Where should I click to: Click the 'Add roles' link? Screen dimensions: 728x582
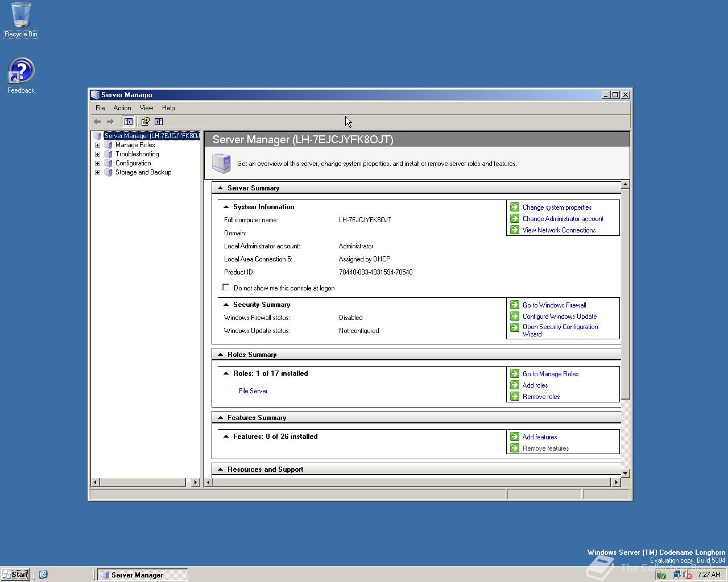[x=535, y=385]
